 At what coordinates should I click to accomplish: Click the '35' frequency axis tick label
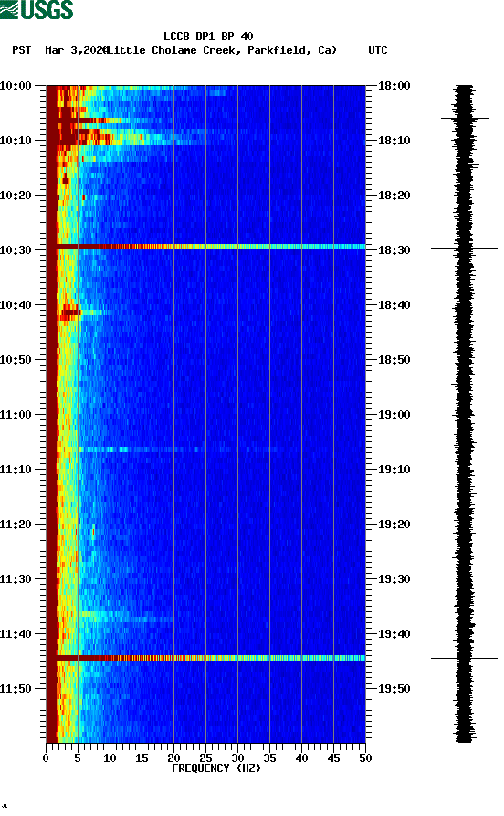pyautogui.click(x=269, y=758)
